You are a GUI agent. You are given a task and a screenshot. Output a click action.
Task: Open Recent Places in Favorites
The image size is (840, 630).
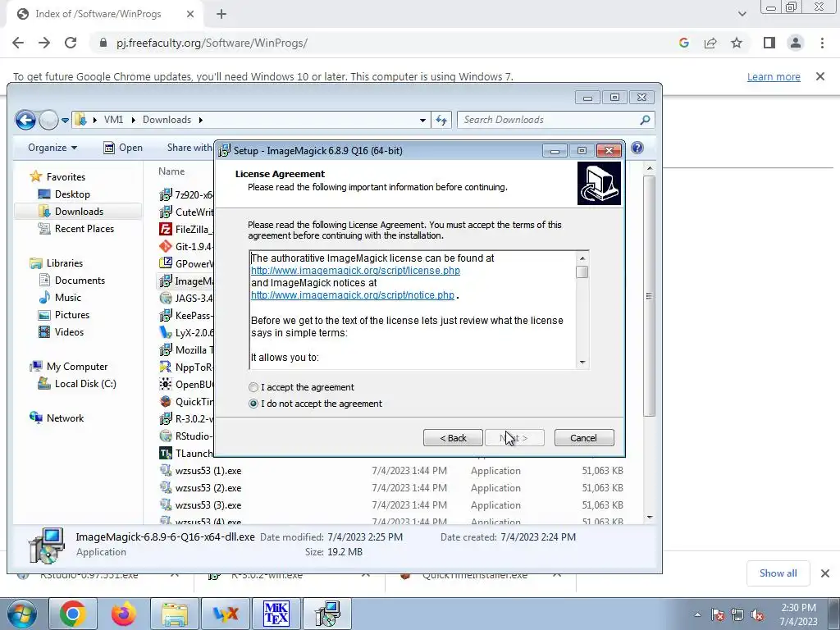(84, 229)
